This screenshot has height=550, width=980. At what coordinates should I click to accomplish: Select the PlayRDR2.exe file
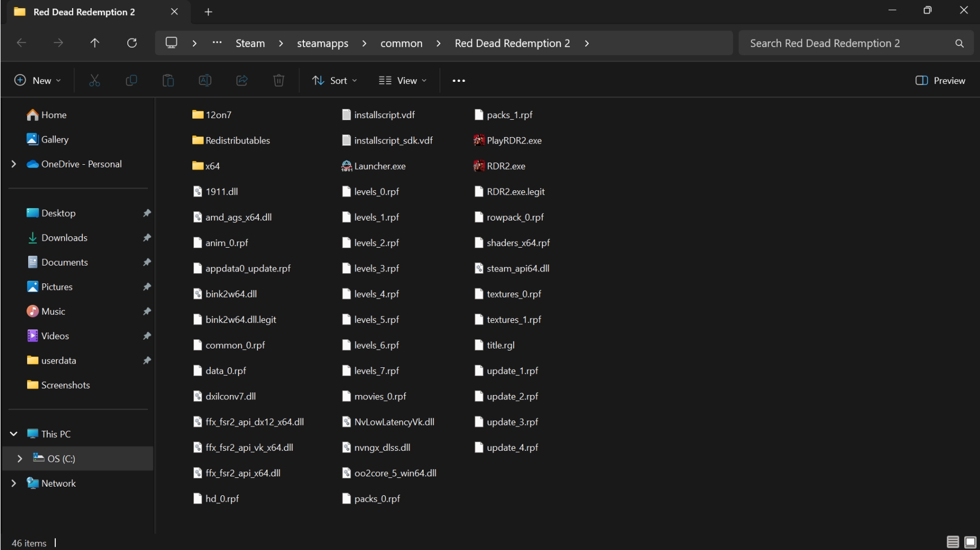tap(508, 140)
